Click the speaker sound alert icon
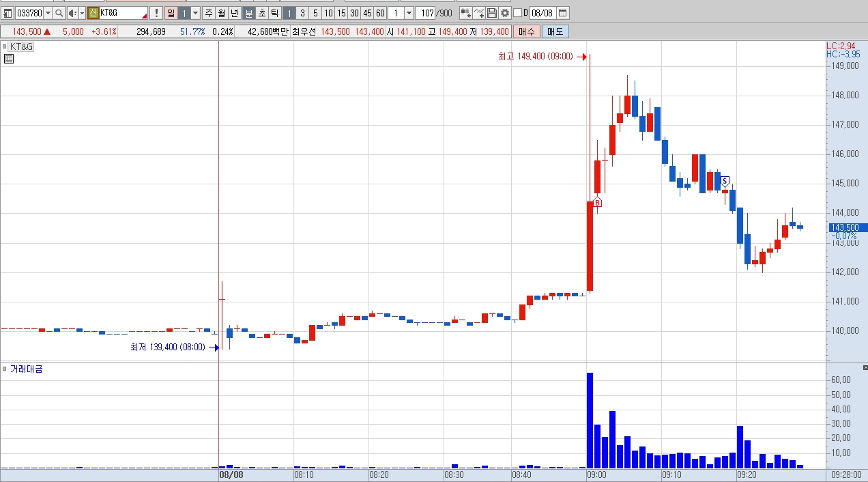Viewport: 868px width, 482px height. [x=72, y=13]
